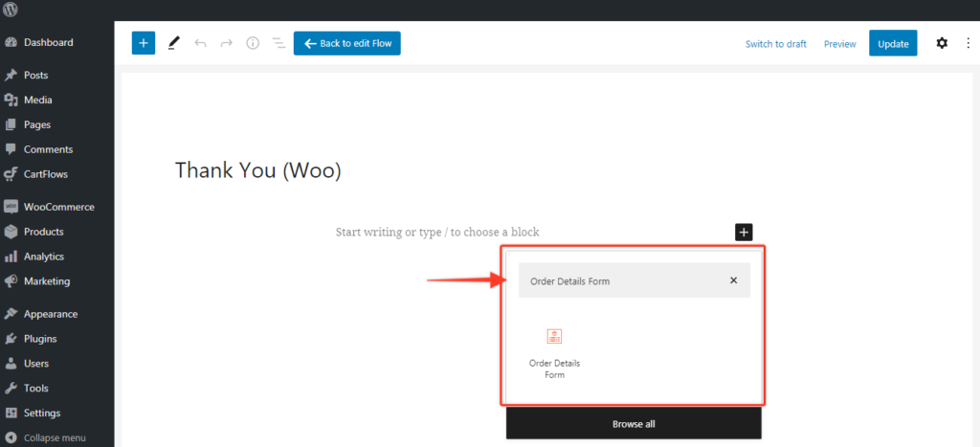The image size is (980, 447).
Task: Click the blue add block toolbar button
Action: point(144,43)
